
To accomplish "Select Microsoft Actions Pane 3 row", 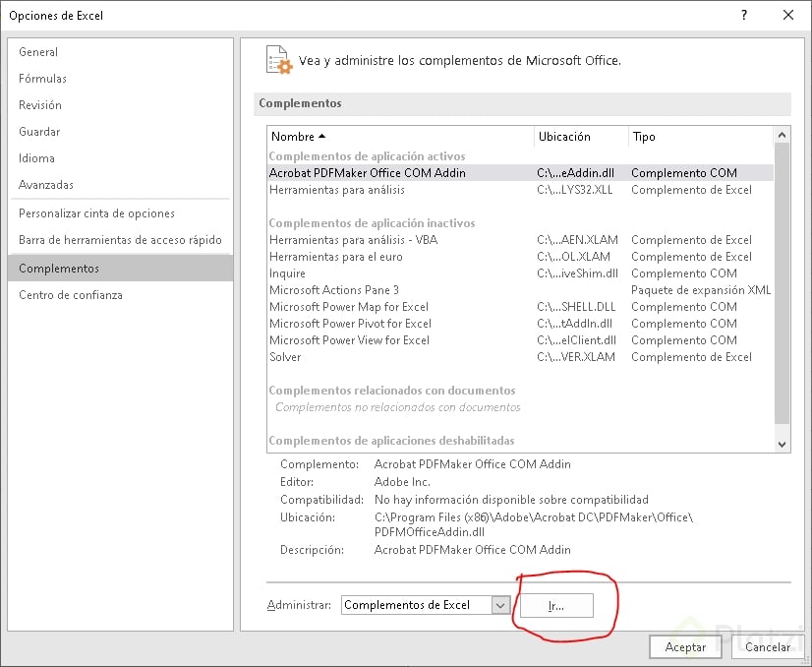I will tap(520, 289).
